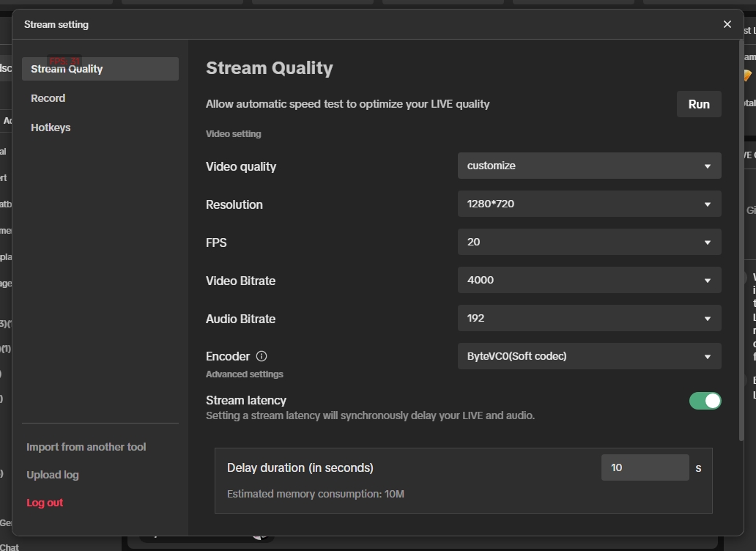The image size is (756, 551).
Task: Click the Log out option
Action: [x=45, y=502]
